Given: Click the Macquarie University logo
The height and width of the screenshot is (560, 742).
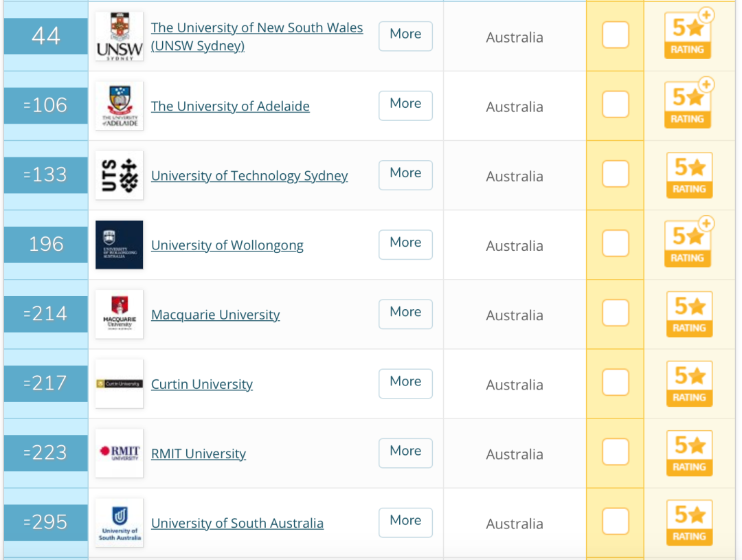Looking at the screenshot, I should tap(120, 314).
